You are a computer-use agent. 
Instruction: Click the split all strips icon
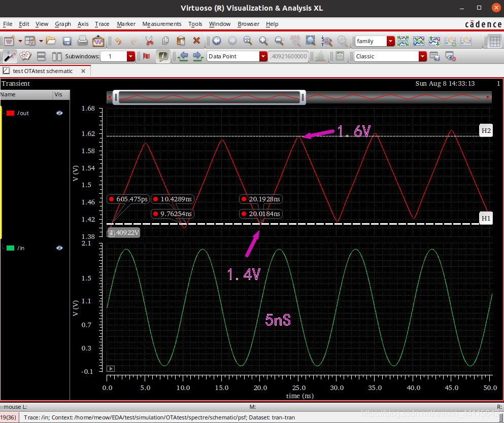(x=403, y=41)
